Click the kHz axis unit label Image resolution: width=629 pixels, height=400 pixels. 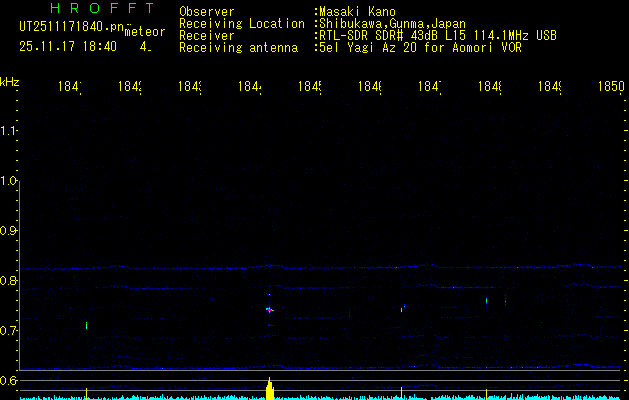coord(10,81)
